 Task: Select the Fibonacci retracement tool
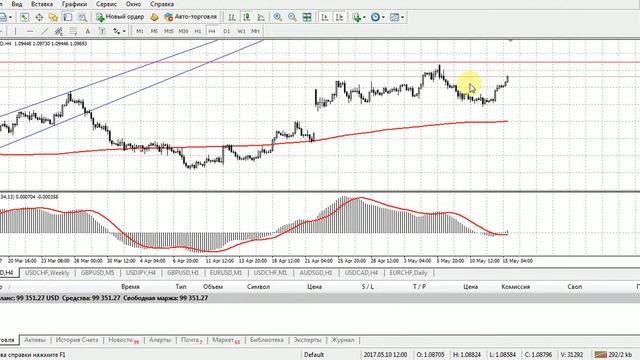point(73,31)
